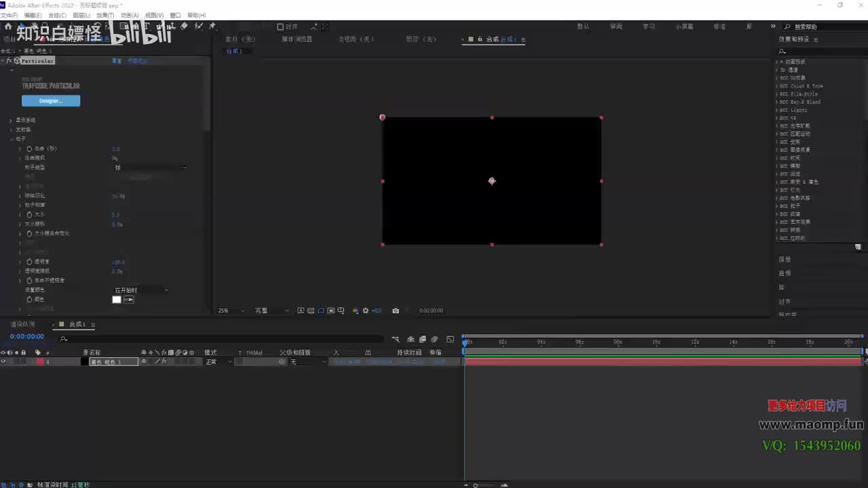Toggle transparency grid in composition viewer
Viewport: 868px width, 488px height.
(311, 310)
